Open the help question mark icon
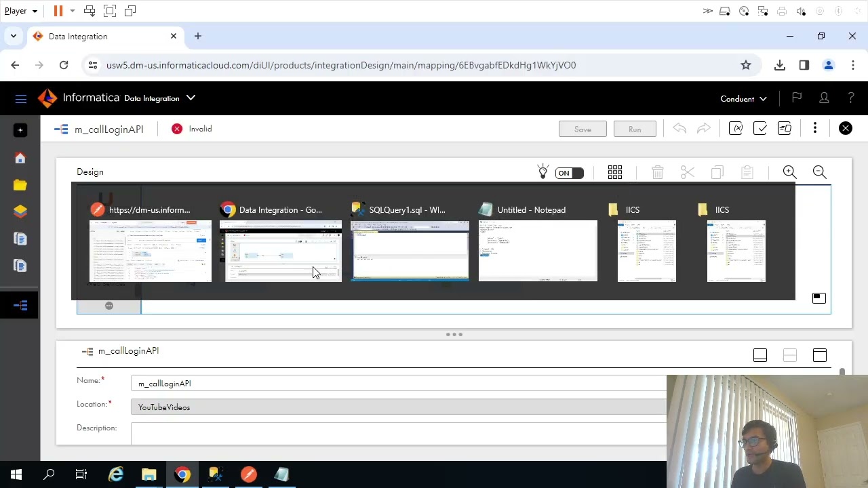 851,98
